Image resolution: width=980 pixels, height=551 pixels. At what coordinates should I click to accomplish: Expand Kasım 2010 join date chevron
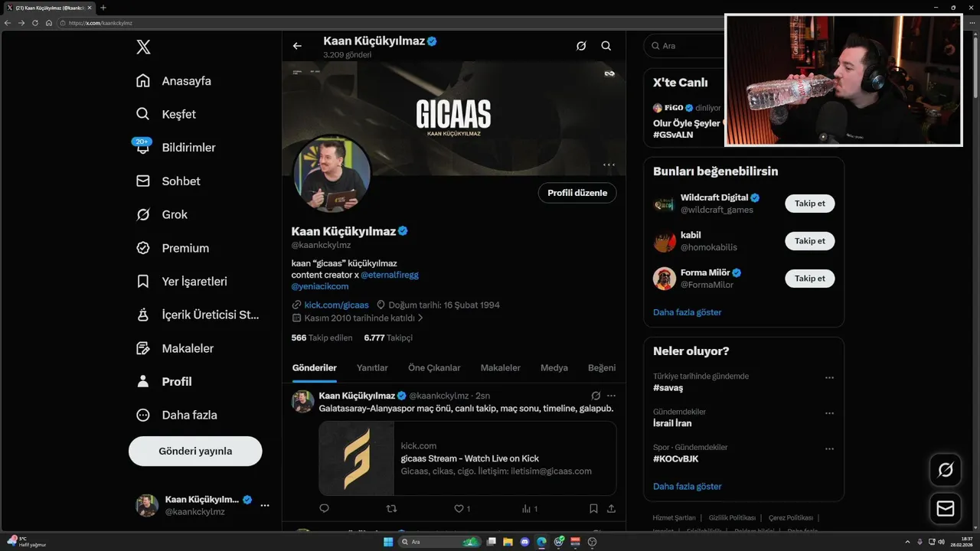tap(420, 318)
